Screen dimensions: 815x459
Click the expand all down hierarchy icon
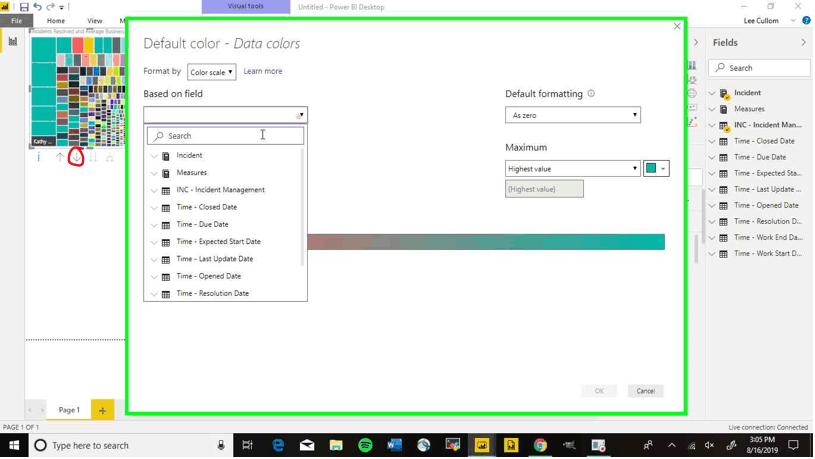click(110, 157)
